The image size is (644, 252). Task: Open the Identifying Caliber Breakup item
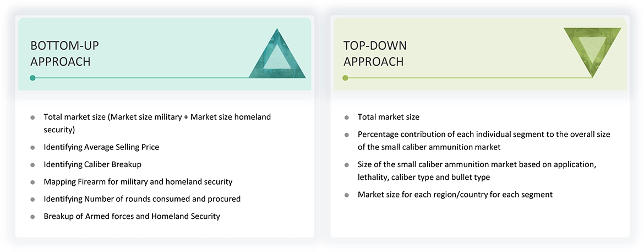tap(92, 164)
